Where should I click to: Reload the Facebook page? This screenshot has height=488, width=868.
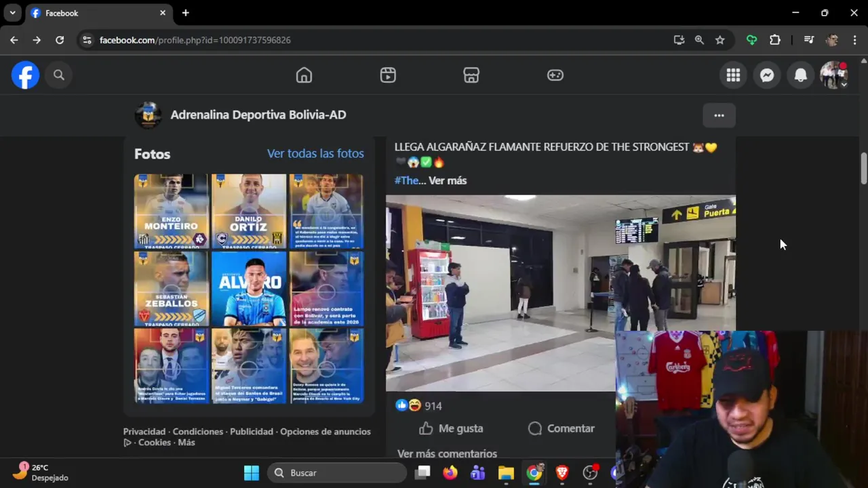coord(60,40)
